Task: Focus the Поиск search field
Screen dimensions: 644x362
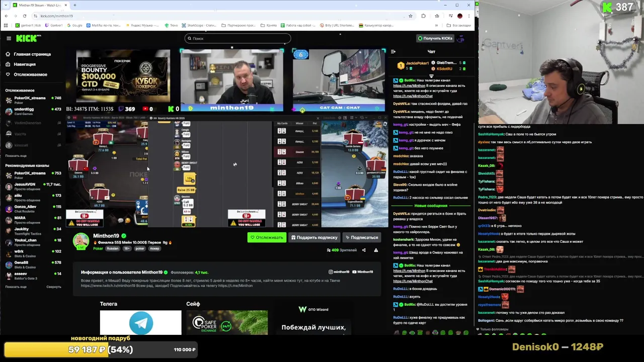Action: (x=237, y=38)
